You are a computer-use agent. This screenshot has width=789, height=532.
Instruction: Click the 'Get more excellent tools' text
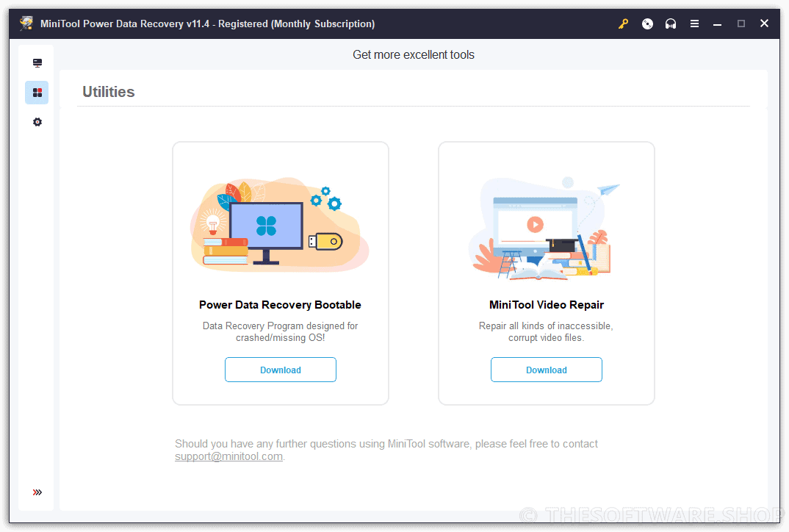coord(414,55)
